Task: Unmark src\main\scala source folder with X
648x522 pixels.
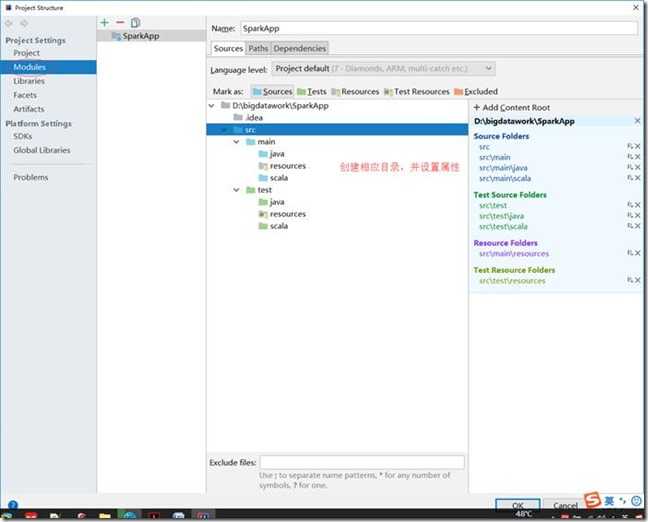Action: (x=638, y=178)
